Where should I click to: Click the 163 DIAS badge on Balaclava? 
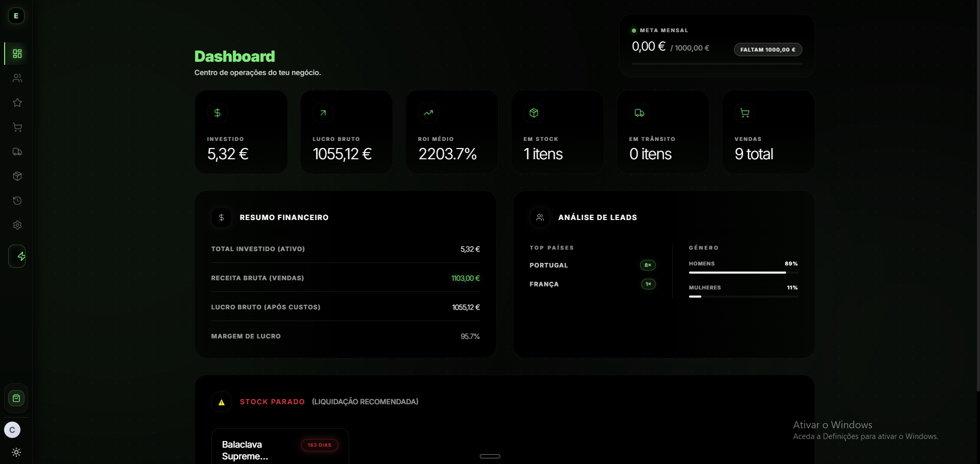pyautogui.click(x=320, y=445)
